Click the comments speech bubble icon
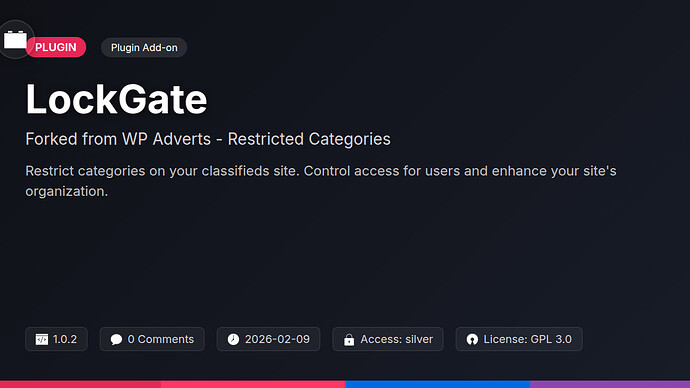Viewport: 690px width, 388px height. 116,339
